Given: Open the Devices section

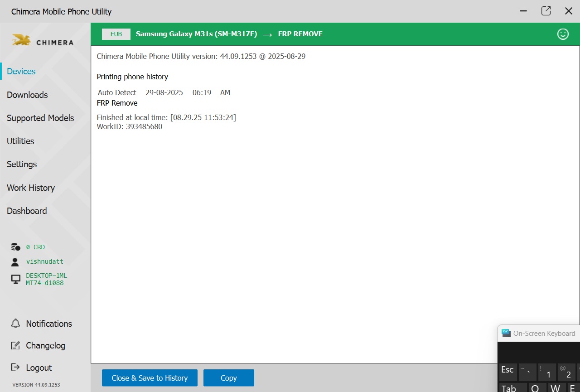Looking at the screenshot, I should click(21, 72).
